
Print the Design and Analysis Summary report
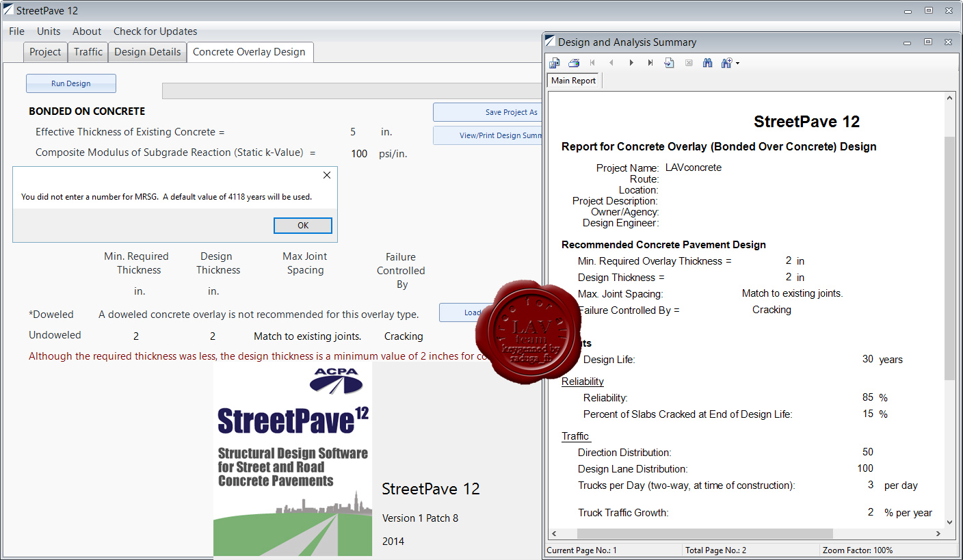coord(574,63)
